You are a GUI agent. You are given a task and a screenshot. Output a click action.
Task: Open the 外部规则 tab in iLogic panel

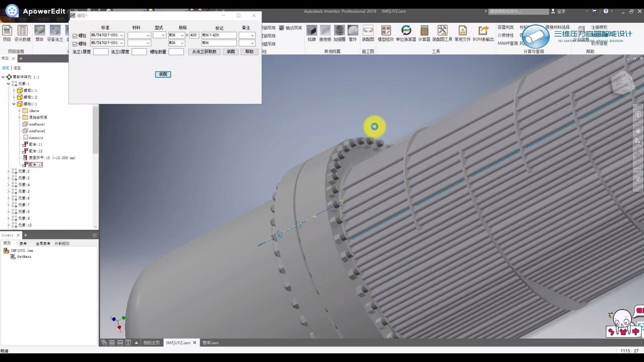point(62,244)
